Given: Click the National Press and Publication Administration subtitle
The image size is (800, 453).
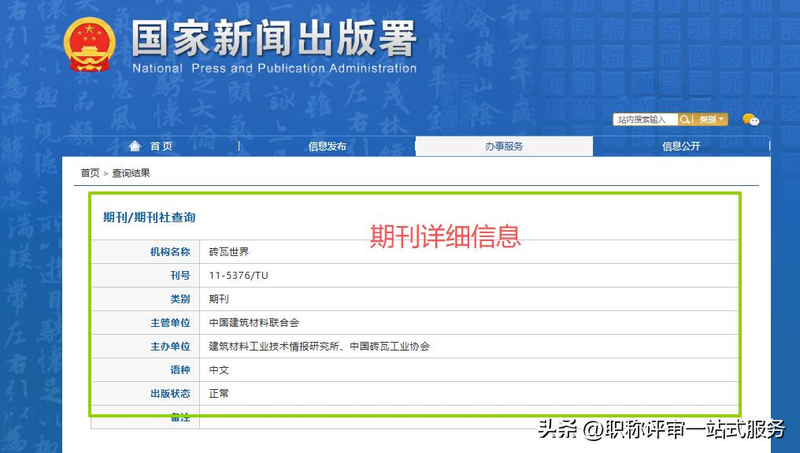Looking at the screenshot, I should 274,68.
